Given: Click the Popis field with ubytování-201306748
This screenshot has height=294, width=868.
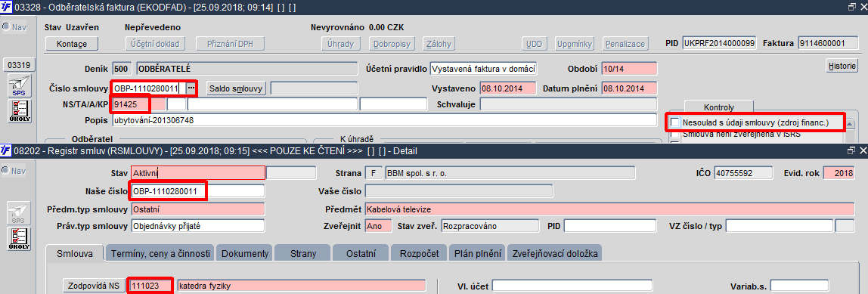Looking at the screenshot, I should click(x=384, y=119).
